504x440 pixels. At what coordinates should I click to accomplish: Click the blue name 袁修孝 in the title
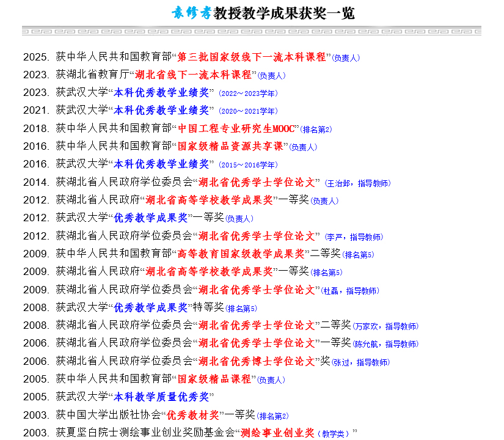point(191,13)
